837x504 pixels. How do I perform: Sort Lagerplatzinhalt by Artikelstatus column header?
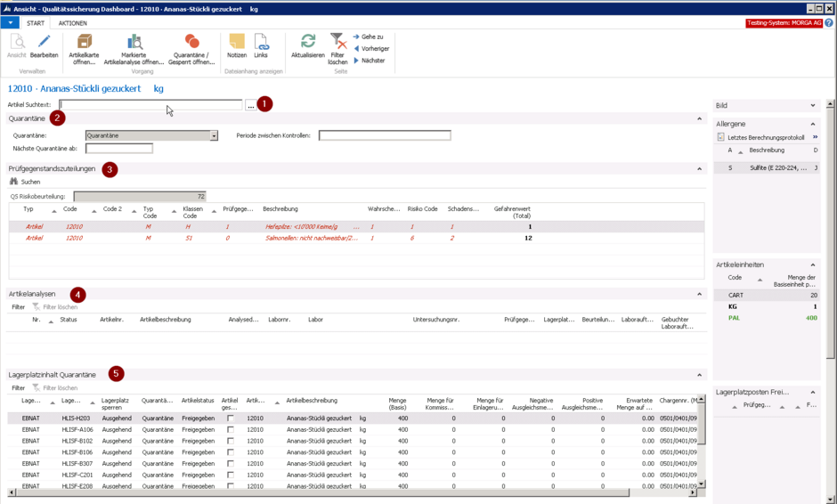pyautogui.click(x=198, y=401)
